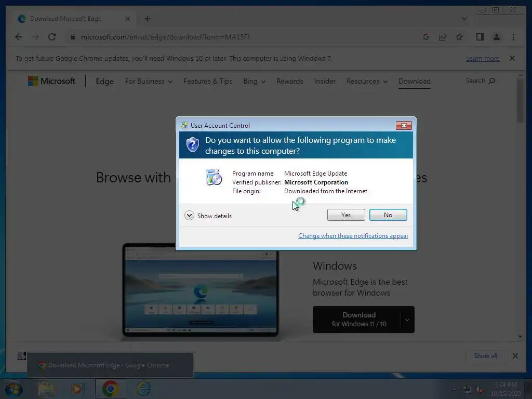This screenshot has height=399, width=532.
Task: Click the Microsoft Edge Update installer icon
Action: (214, 177)
